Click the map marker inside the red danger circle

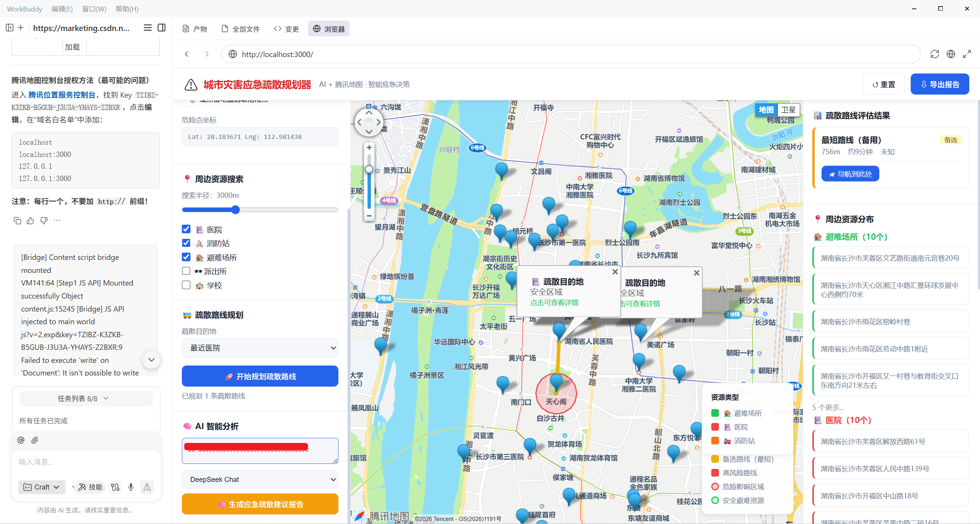click(556, 384)
